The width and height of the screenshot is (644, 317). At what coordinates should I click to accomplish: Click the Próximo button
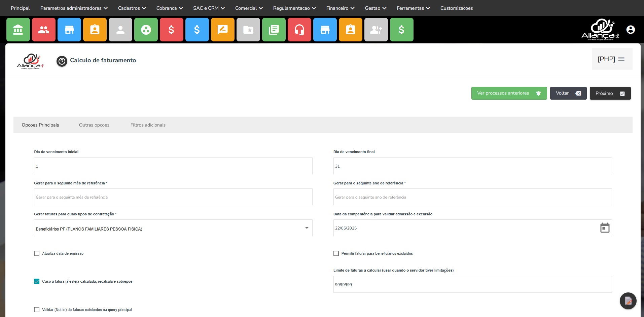pos(610,93)
